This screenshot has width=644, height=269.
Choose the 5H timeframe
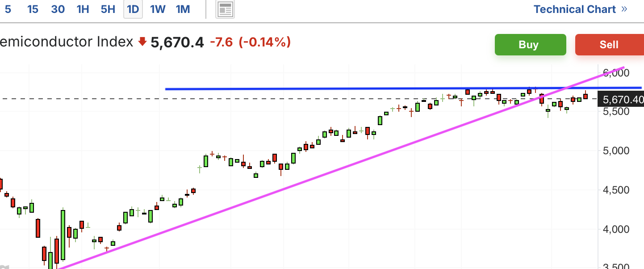pos(108,9)
